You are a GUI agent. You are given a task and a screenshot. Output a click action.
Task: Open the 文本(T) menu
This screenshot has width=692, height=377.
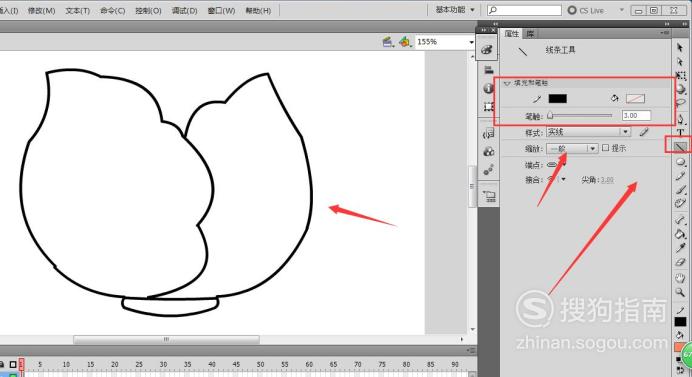[78, 10]
